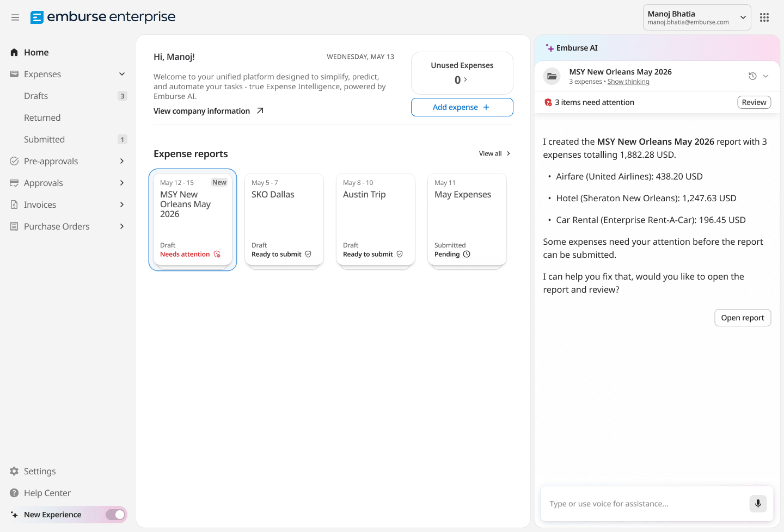Click the Pre-approvals checkmark icon
This screenshot has width=784, height=532.
coord(14,161)
